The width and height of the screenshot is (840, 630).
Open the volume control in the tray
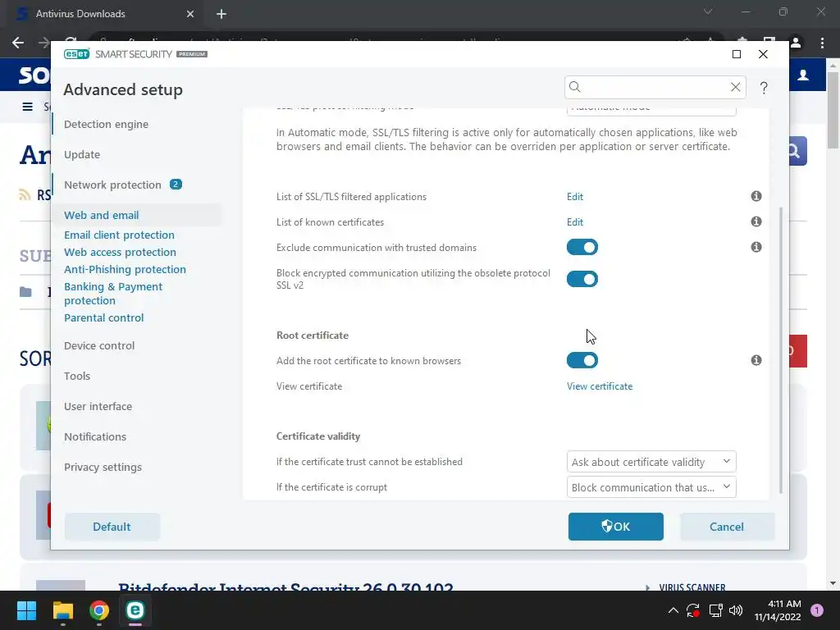click(736, 610)
